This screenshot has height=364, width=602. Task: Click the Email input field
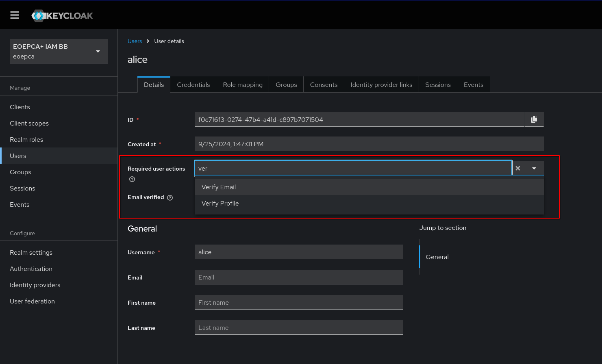click(x=299, y=277)
